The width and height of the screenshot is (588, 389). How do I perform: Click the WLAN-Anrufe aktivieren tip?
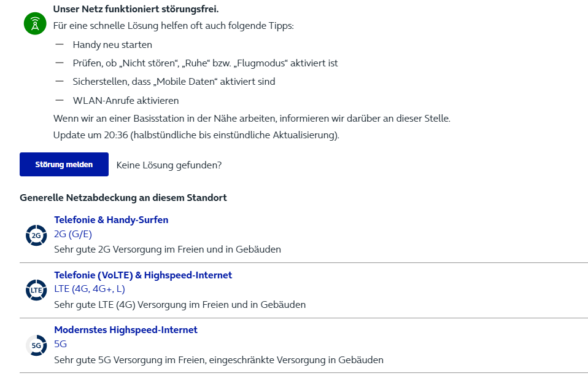tap(126, 101)
